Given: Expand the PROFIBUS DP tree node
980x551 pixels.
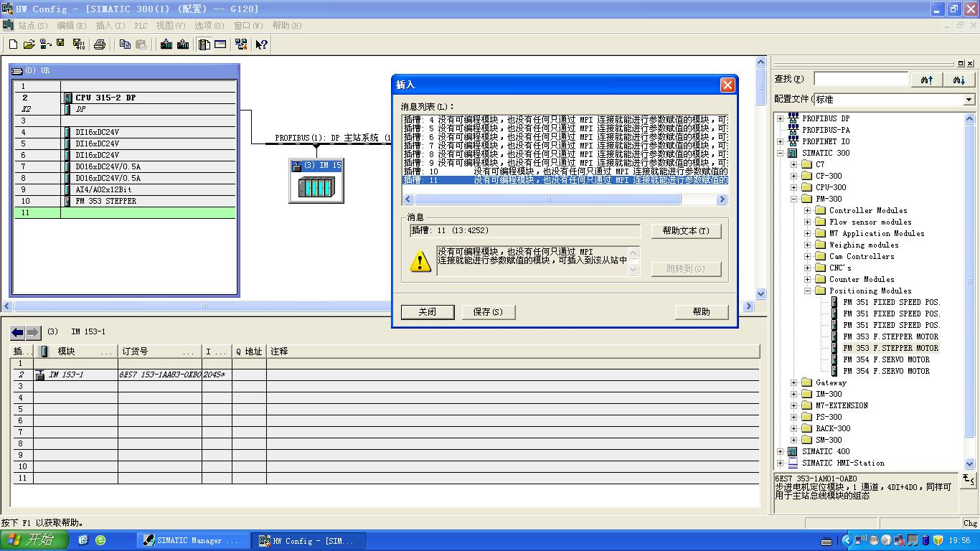Looking at the screenshot, I should point(781,118).
